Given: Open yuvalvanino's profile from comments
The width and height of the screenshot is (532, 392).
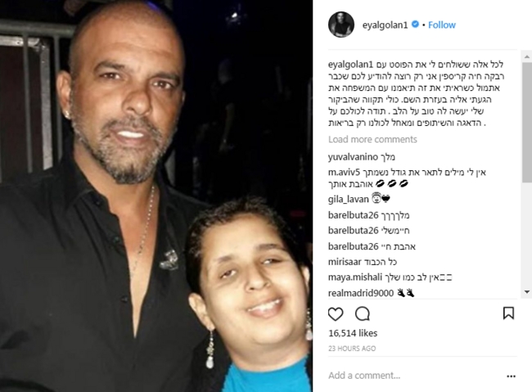Looking at the screenshot, I should 353,157.
